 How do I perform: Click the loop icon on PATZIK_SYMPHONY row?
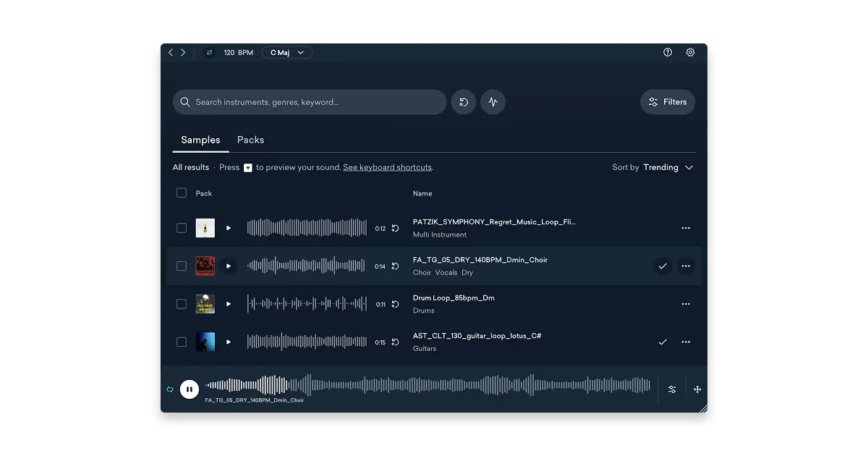395,228
